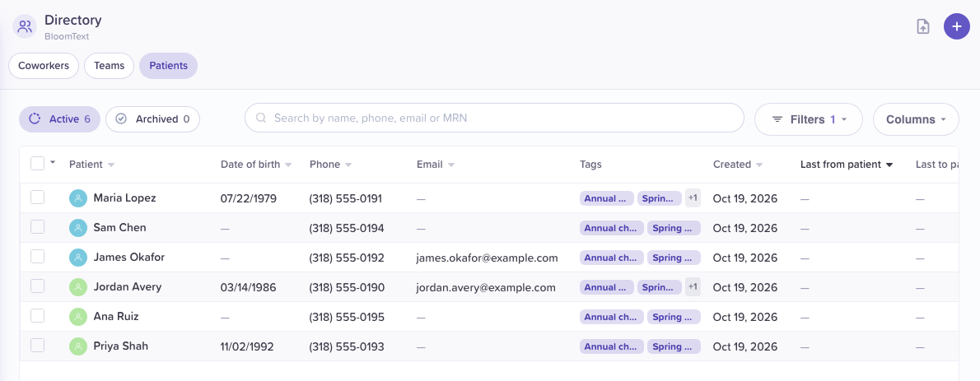Expand Jordan Avery +1 more tags
This screenshot has height=381, width=980.
[693, 287]
